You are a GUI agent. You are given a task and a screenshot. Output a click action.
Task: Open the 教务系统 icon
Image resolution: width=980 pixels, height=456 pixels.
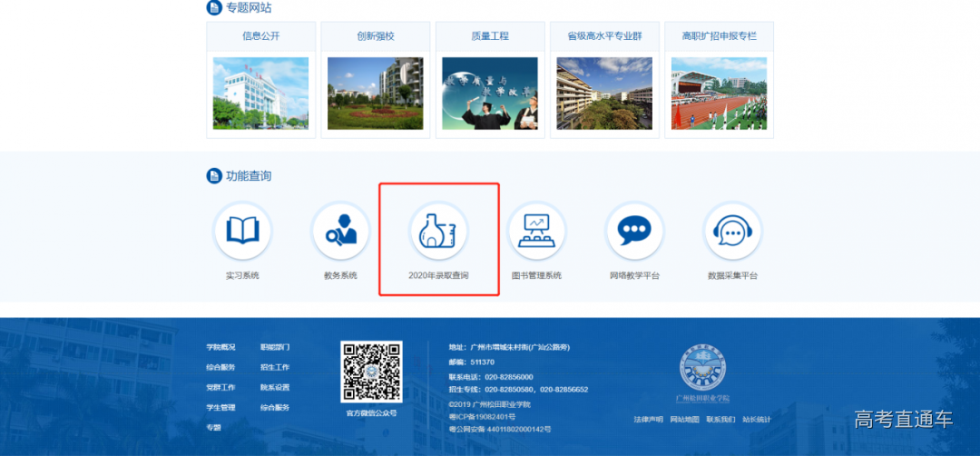340,231
